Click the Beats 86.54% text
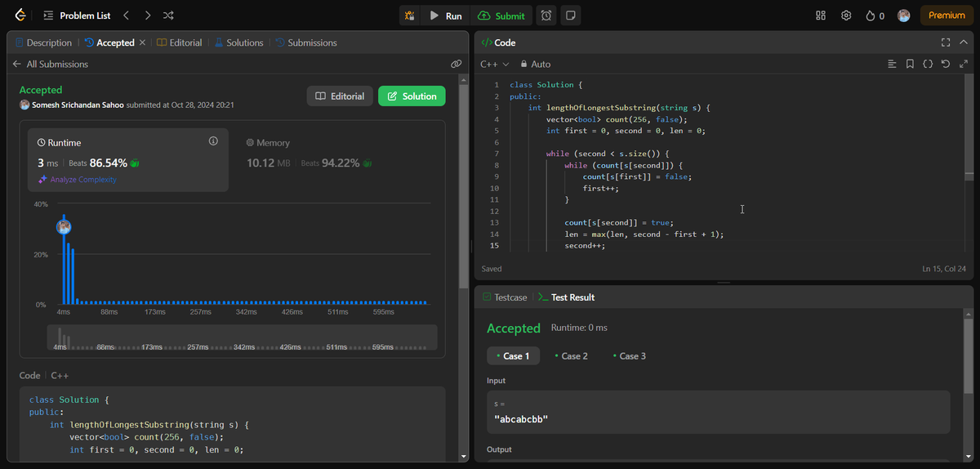Screen dimensions: 980x469 (98, 163)
